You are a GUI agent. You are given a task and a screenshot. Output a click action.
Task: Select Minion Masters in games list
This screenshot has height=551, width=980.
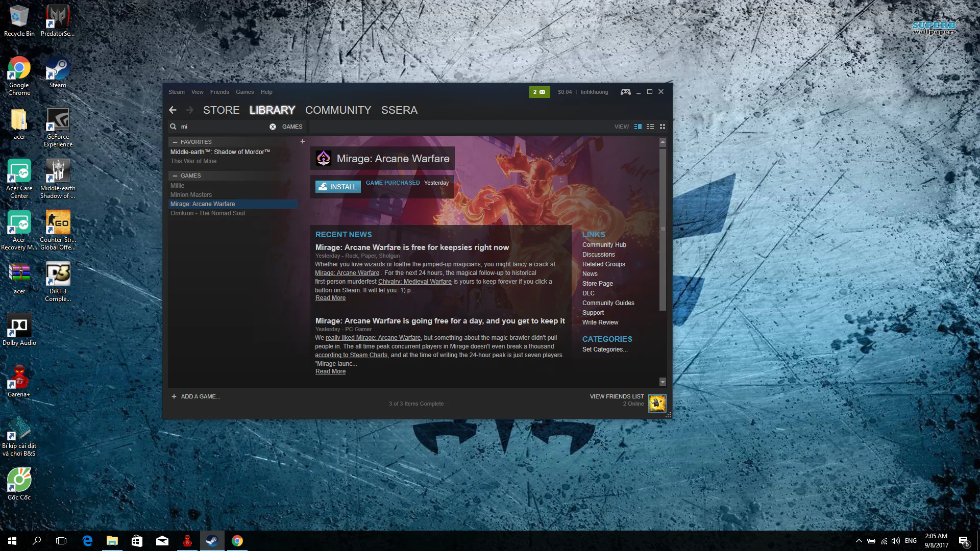click(191, 195)
